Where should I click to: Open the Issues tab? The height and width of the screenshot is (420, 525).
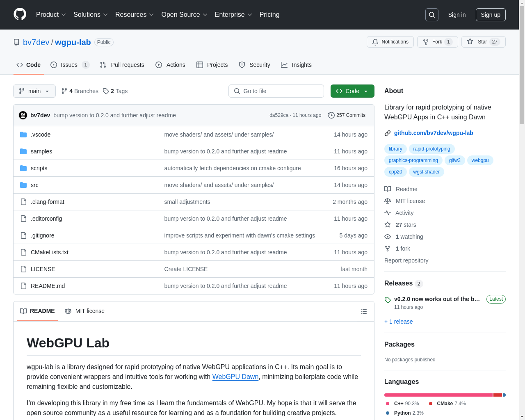(70, 65)
